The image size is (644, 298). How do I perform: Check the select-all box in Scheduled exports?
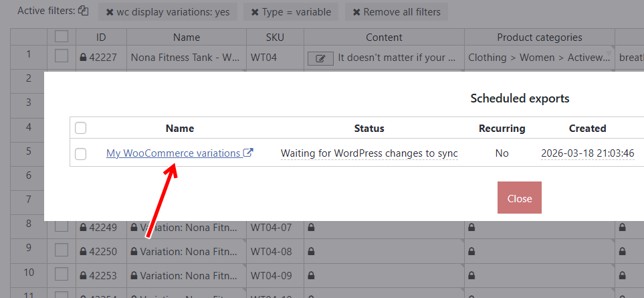click(81, 128)
